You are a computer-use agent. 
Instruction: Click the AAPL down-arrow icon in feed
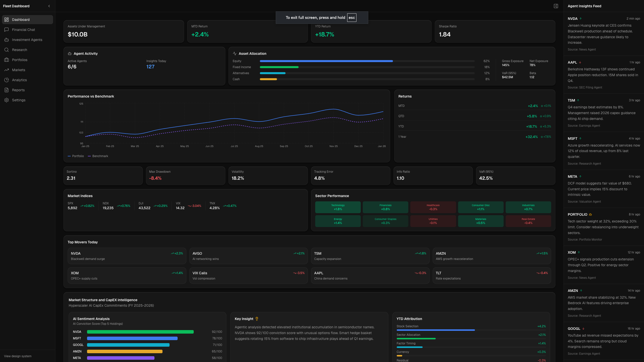coord(580,62)
